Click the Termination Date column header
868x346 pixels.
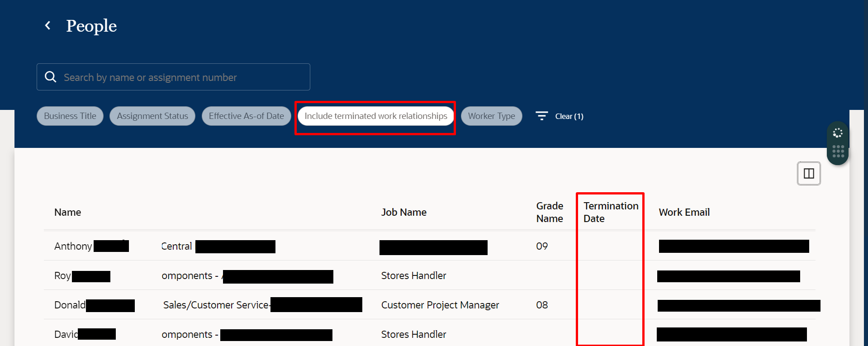click(x=611, y=212)
